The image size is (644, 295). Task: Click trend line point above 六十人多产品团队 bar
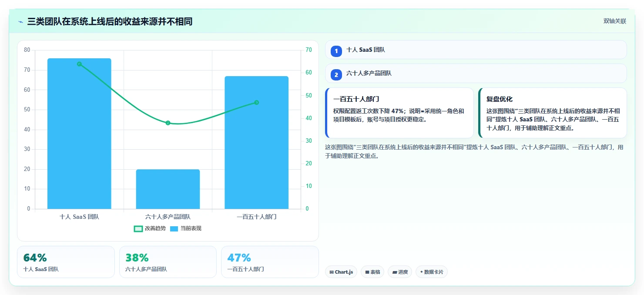point(168,123)
